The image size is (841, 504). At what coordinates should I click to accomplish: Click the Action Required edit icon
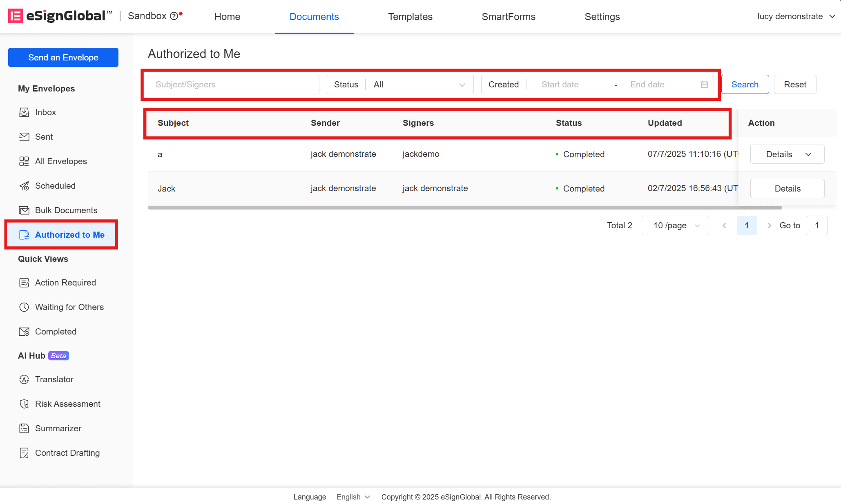tap(24, 283)
